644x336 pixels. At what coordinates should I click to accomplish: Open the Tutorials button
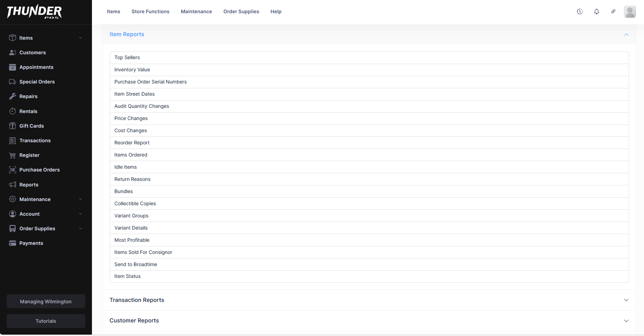[x=46, y=321]
